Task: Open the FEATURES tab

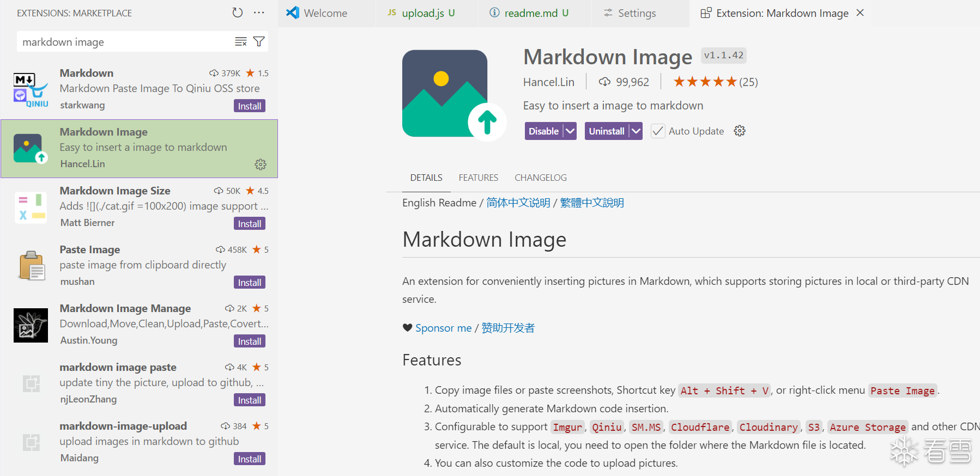Action: click(x=479, y=178)
